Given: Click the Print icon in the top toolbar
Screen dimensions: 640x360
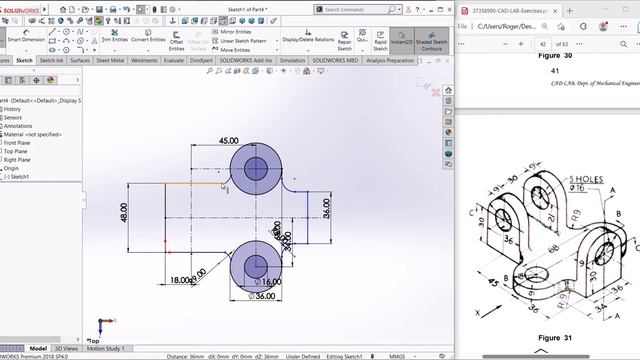Looking at the screenshot, I should [113, 9].
